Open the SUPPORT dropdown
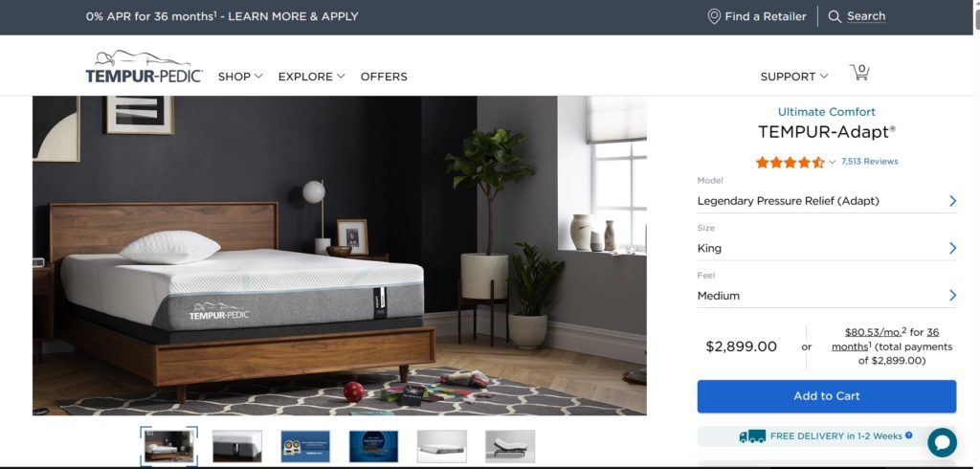 (x=793, y=77)
